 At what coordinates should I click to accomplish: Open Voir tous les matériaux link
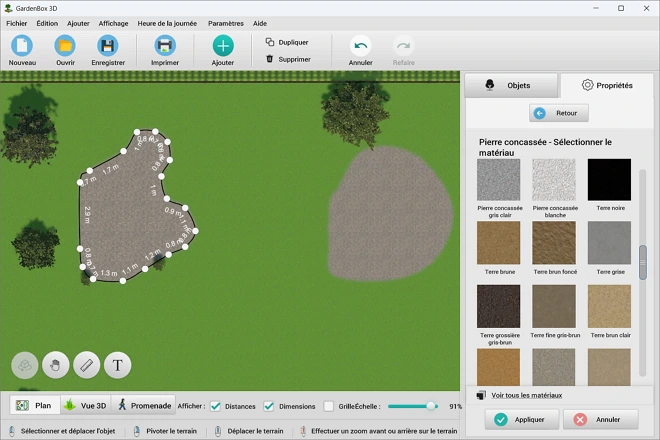point(526,395)
